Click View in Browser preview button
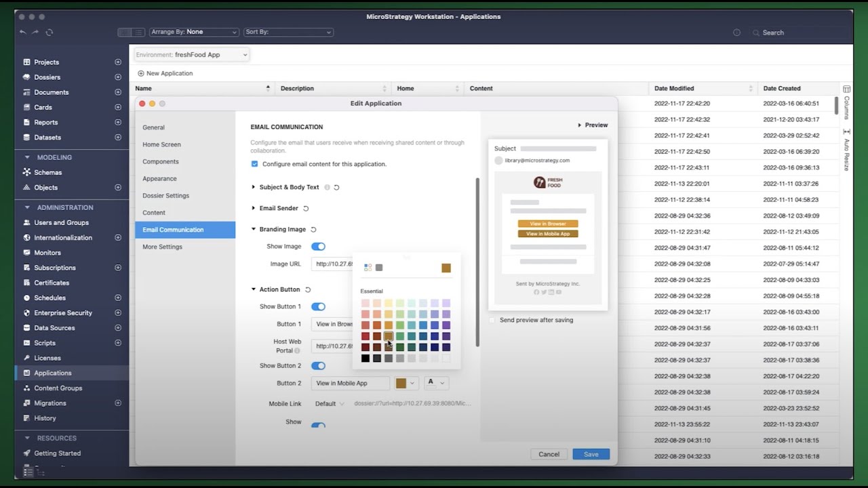Viewport: 868px width, 488px height. (x=548, y=224)
